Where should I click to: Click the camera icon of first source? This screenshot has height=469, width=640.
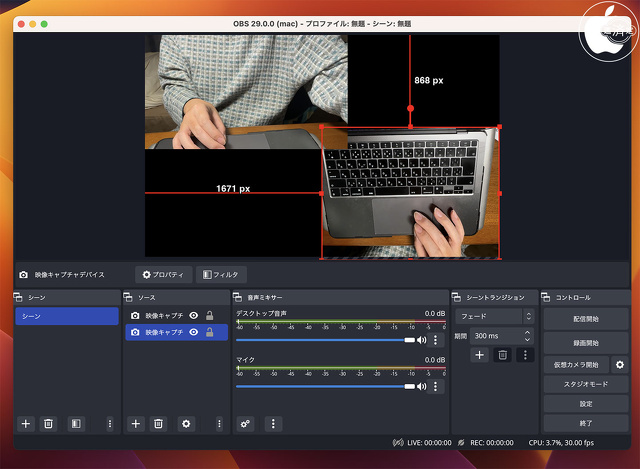[135, 316]
